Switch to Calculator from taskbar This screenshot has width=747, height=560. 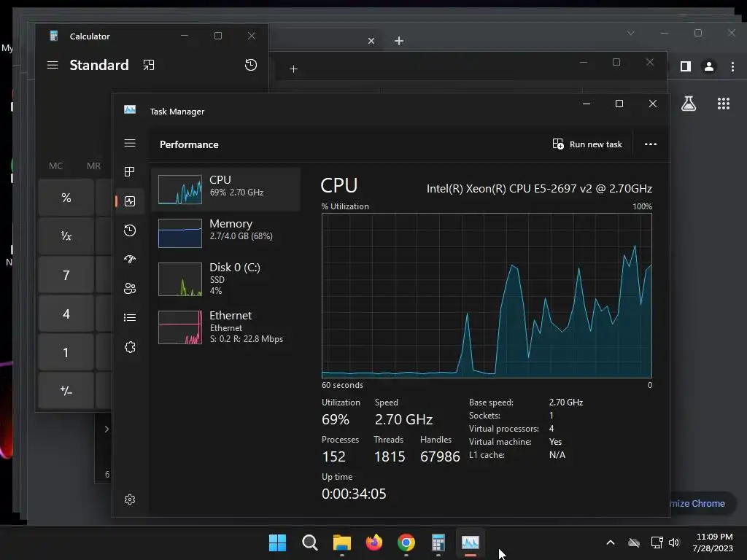(x=438, y=542)
